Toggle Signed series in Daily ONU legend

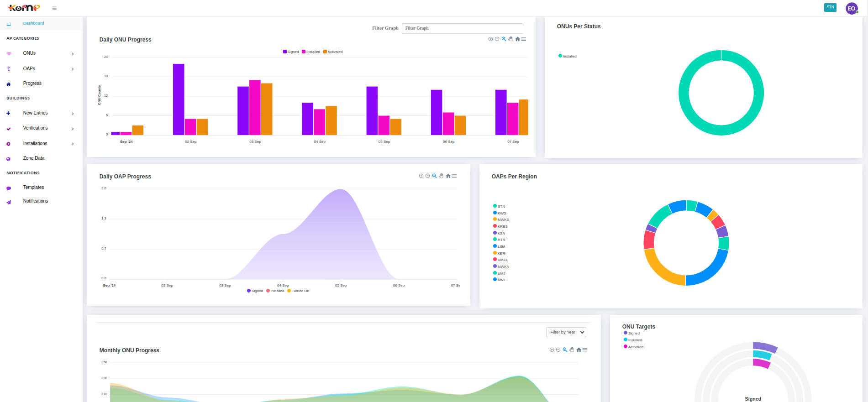click(291, 52)
